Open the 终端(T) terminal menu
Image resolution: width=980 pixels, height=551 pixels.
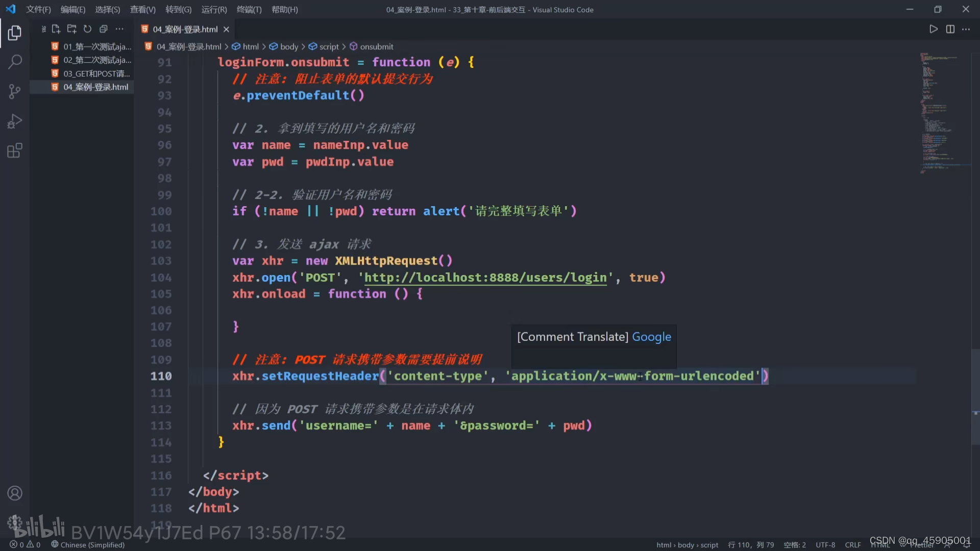coord(249,9)
